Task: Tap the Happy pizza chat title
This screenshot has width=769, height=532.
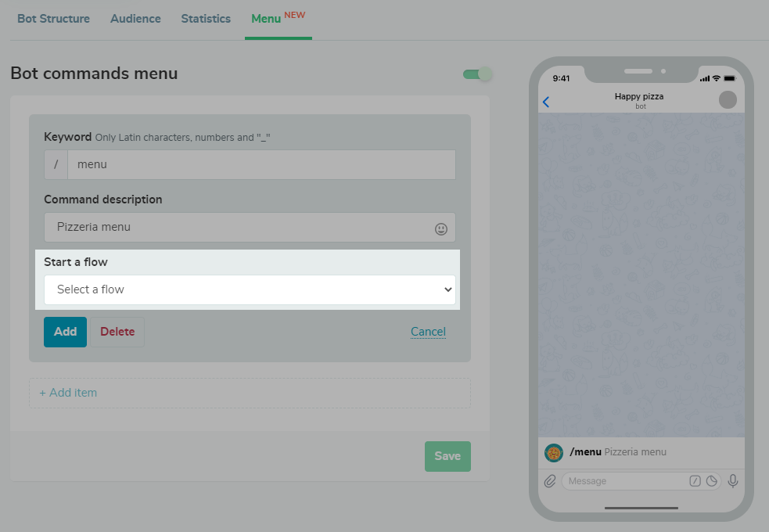Action: click(x=639, y=96)
